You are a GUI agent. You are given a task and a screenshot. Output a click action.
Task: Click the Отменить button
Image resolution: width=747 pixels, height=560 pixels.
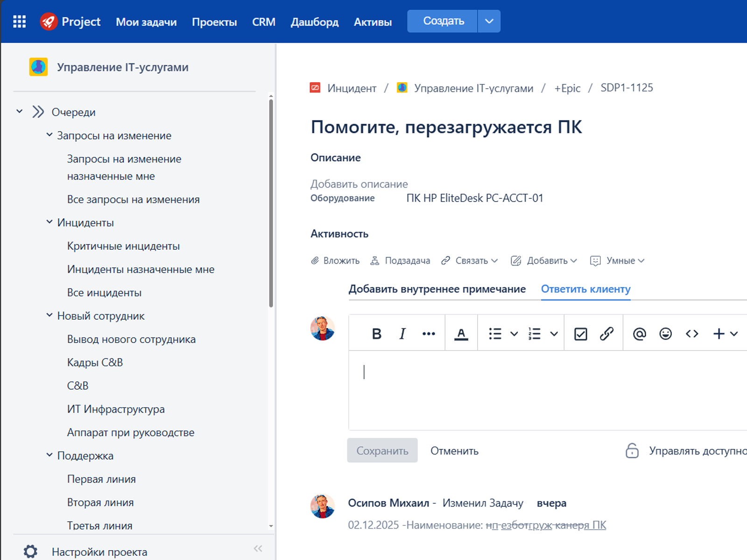coord(454,451)
